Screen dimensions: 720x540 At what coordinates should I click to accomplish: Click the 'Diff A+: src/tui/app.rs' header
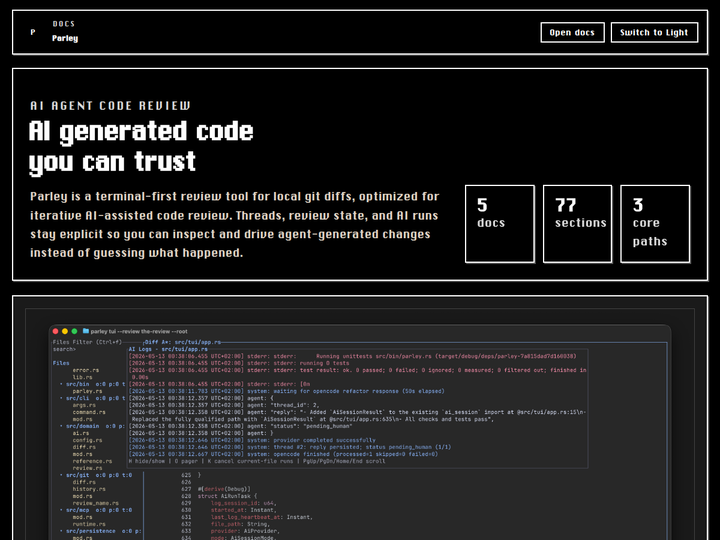coord(183,342)
